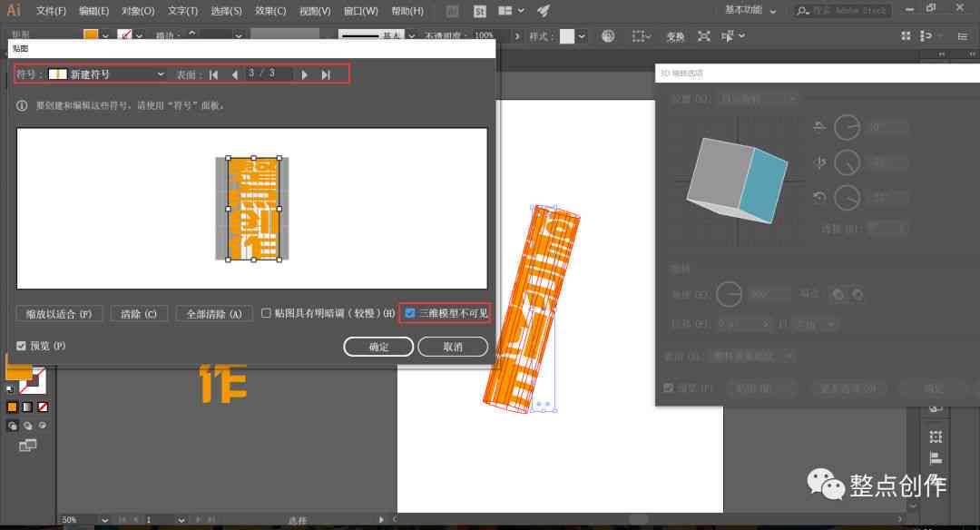Click the white graphic style swatch
Viewport: 980px width, 530px height.
tap(567, 36)
